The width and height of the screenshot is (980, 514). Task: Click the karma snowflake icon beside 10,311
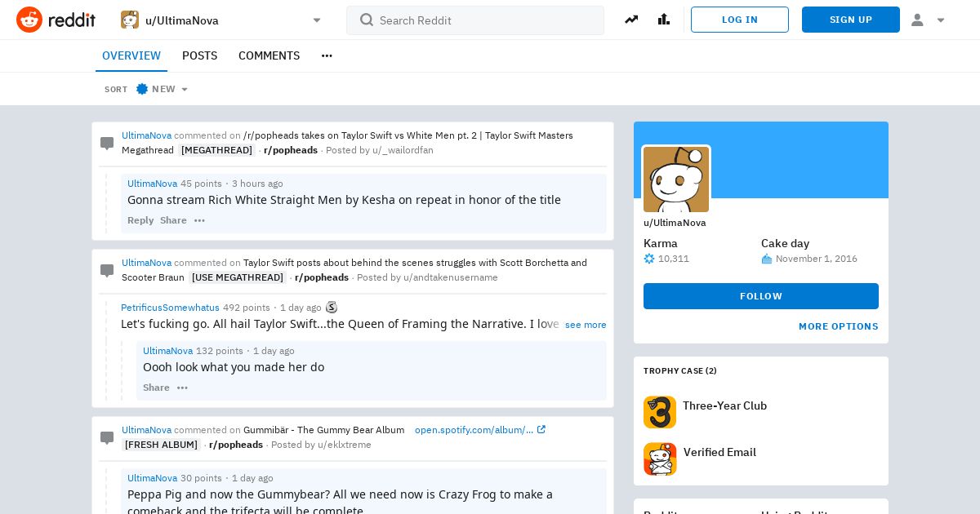(x=649, y=259)
